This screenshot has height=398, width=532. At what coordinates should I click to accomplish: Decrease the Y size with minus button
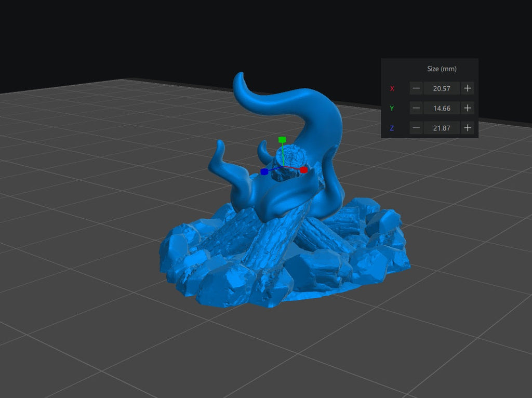(416, 108)
